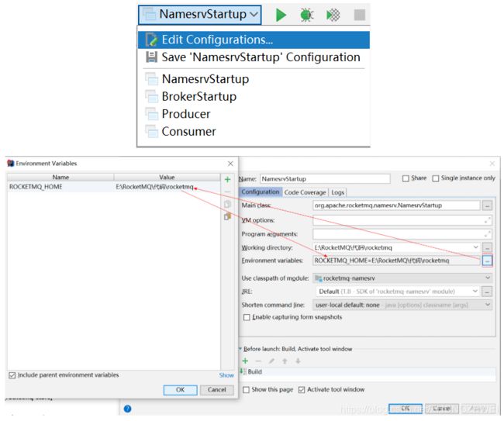Switch to the Logs tab

coord(338,192)
